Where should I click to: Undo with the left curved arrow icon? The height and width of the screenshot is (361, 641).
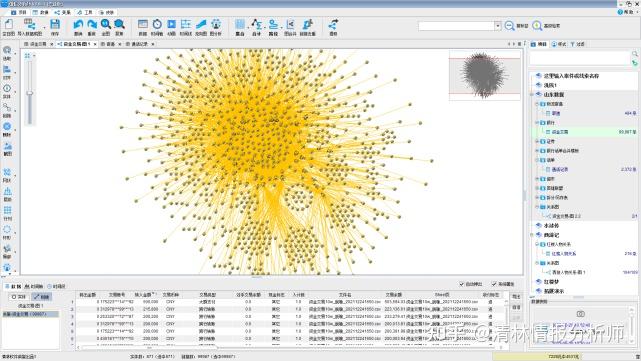78,25
